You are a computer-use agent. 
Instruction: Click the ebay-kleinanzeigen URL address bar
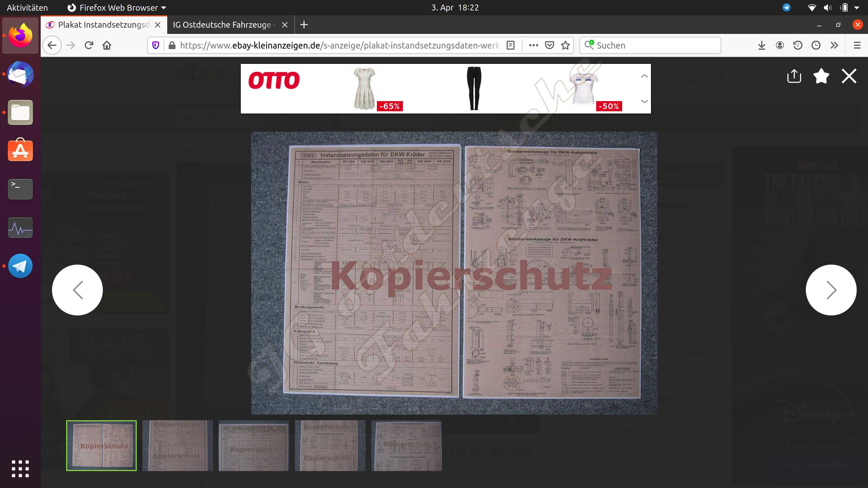[340, 45]
